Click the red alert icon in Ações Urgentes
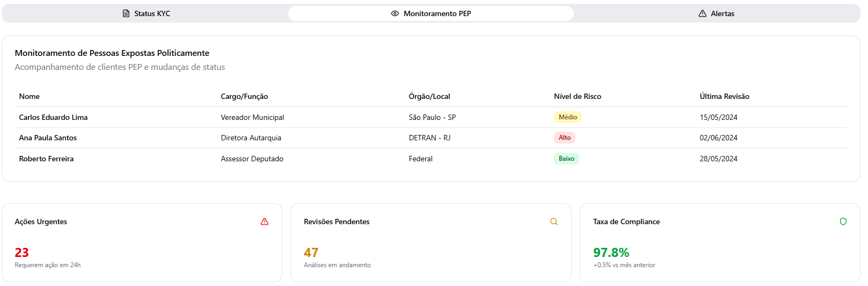868x286 pixels. click(265, 221)
